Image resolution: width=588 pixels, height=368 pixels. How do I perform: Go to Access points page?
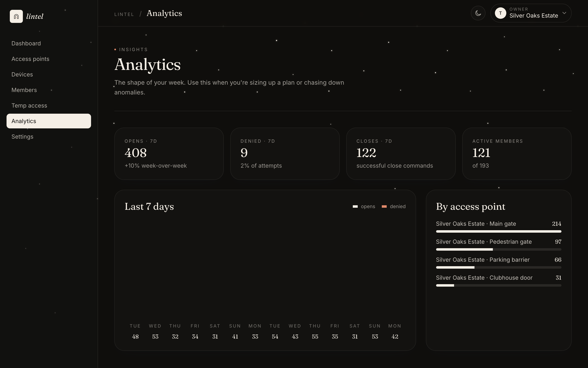tap(49, 59)
